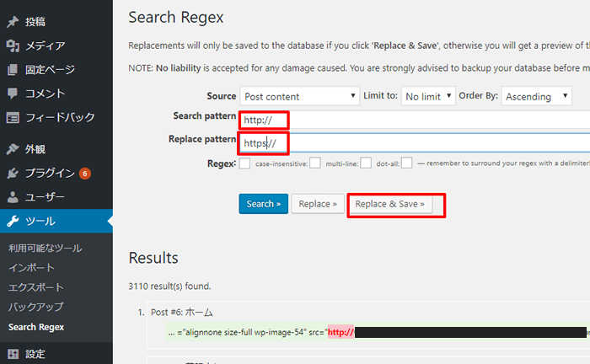
Task: Click the feedback form icon beside フィードバック
Action: 13,117
